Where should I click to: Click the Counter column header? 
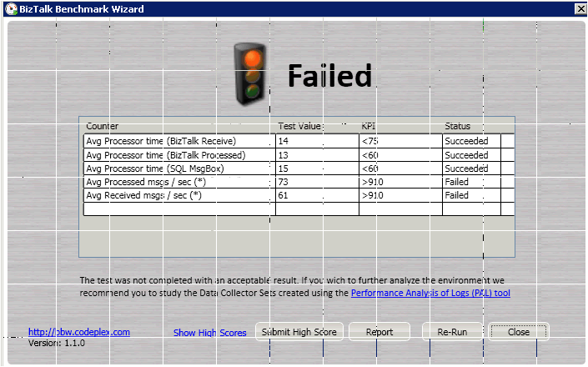click(x=103, y=126)
